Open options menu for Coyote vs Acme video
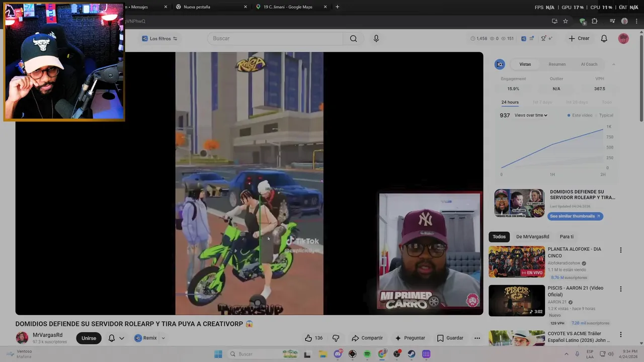 tap(620, 334)
